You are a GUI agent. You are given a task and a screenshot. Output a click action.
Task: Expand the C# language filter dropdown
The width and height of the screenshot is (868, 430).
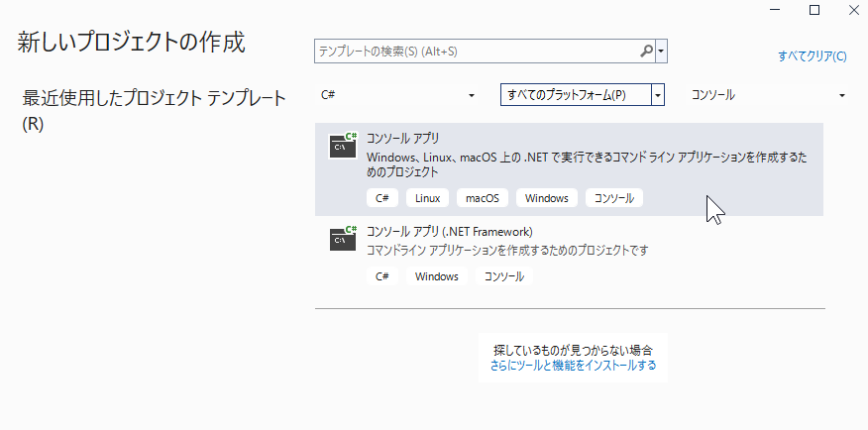472,95
